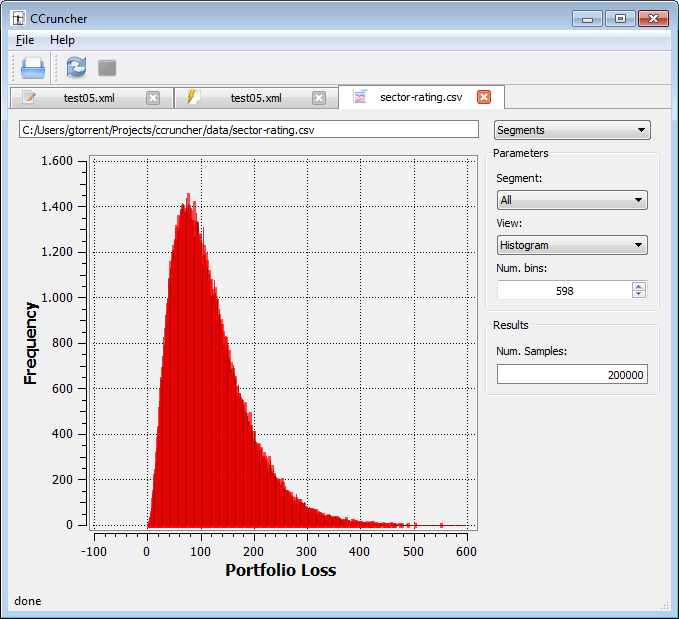Image resolution: width=679 pixels, height=619 pixels.
Task: Switch to the test05.xml tab with lightning icon
Action: pos(255,98)
